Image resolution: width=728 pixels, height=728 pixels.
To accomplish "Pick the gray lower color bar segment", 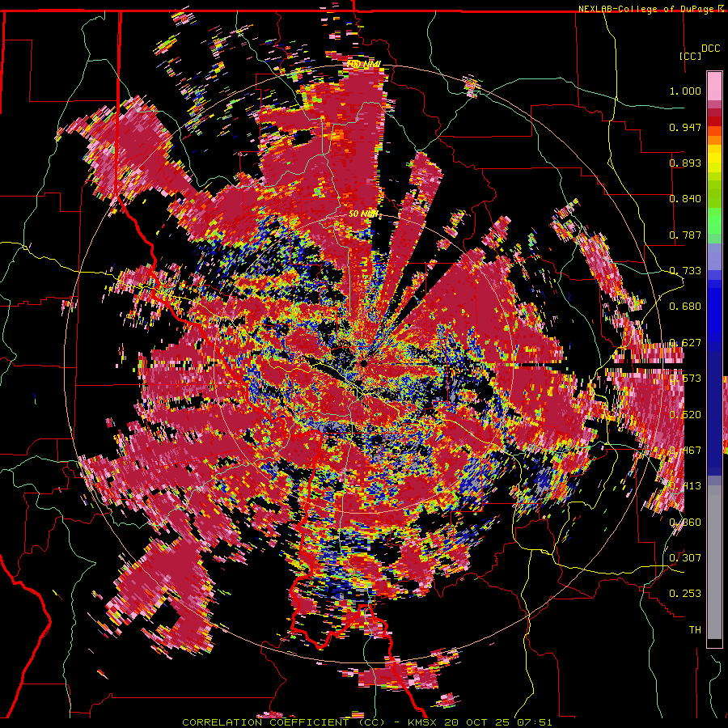I will [x=714, y=562].
